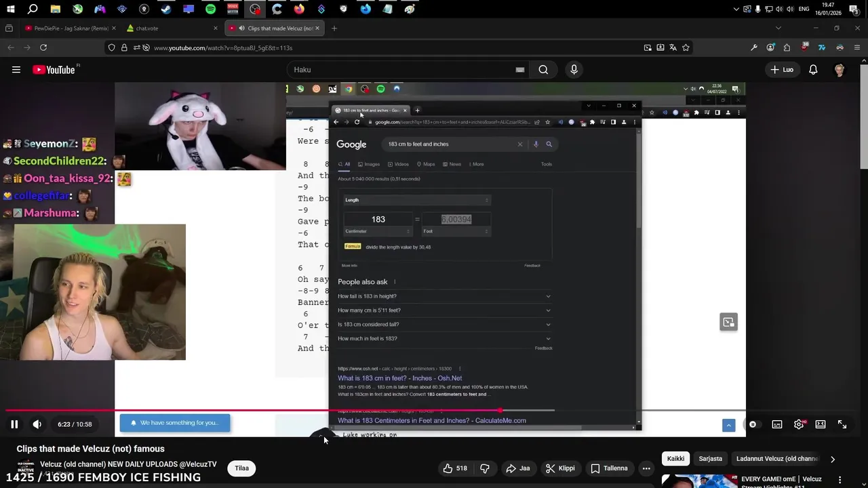Open the EVERY GAME recommended video thumbnail
This screenshot has height=488, width=868.
tap(698, 481)
